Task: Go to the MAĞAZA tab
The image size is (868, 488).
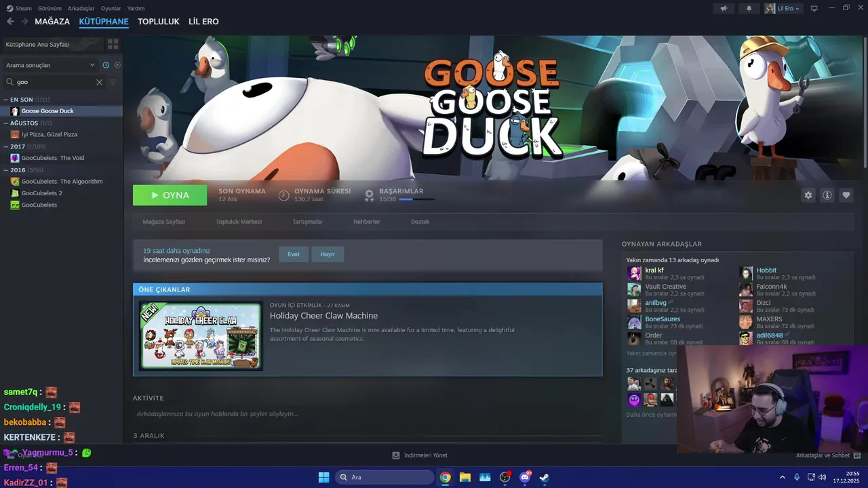Action: 52,22
